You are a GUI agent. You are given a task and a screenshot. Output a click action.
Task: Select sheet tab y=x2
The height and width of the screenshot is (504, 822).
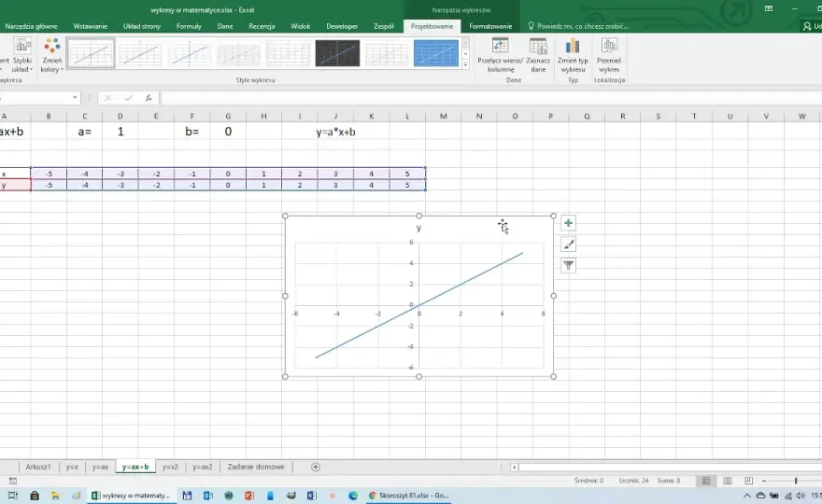point(170,467)
